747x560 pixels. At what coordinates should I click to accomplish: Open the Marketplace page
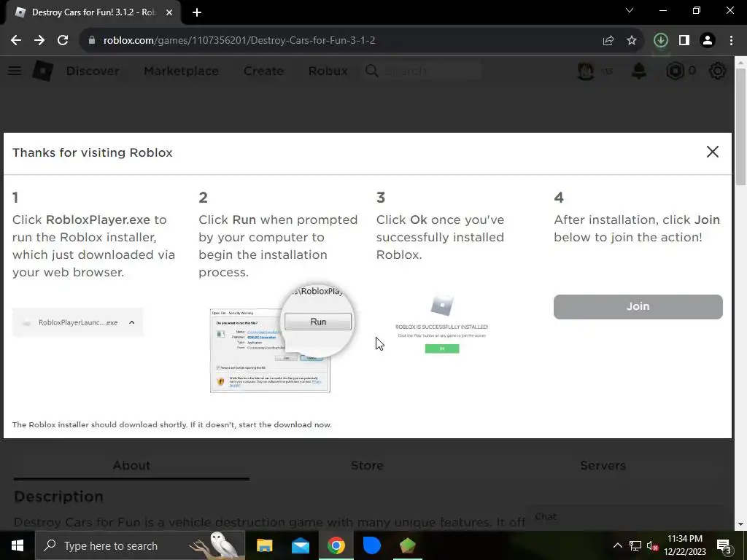pyautogui.click(x=181, y=71)
